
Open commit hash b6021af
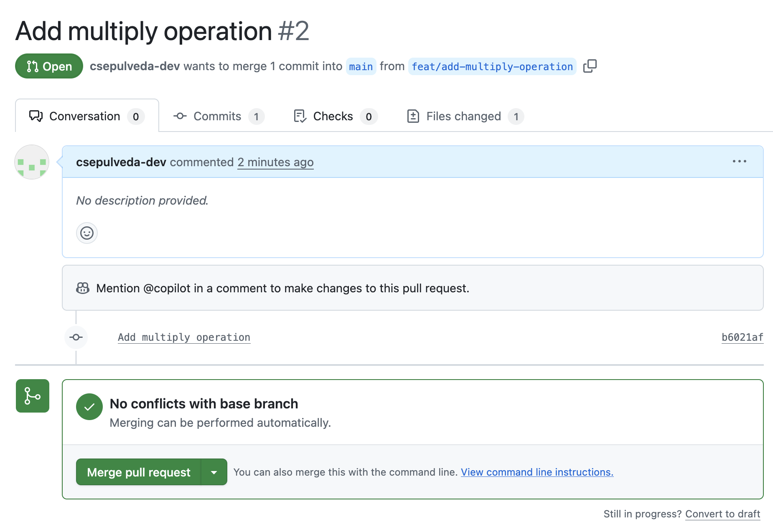[x=742, y=337]
